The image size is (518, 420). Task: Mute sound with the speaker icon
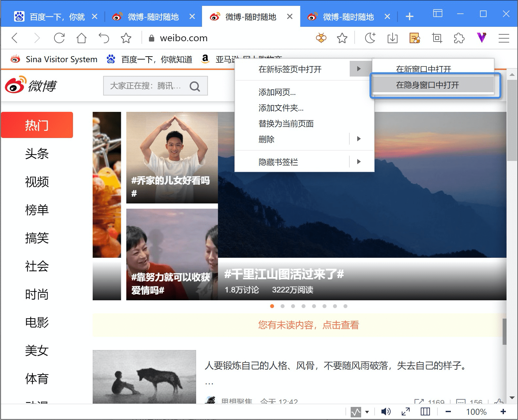point(386,412)
